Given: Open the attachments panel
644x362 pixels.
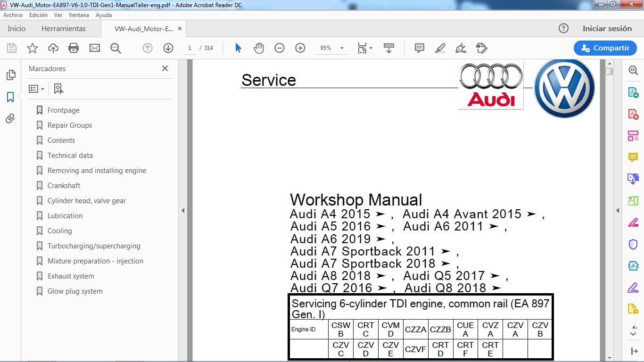Looking at the screenshot, I should 11,119.
